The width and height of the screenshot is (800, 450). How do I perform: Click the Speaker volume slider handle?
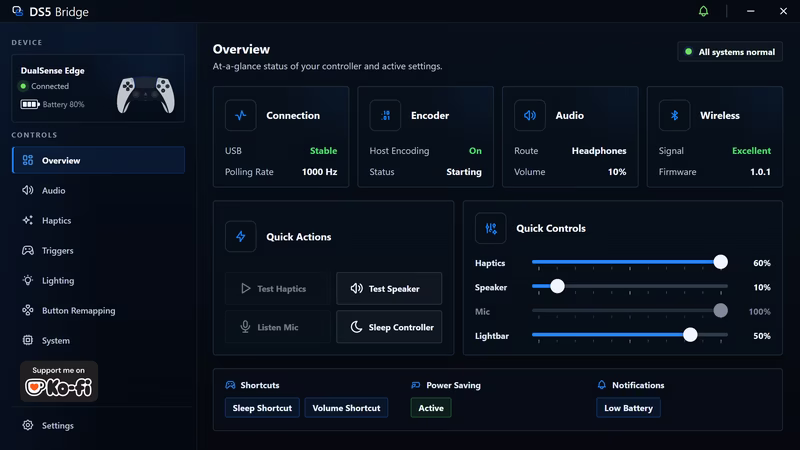pyautogui.click(x=557, y=286)
